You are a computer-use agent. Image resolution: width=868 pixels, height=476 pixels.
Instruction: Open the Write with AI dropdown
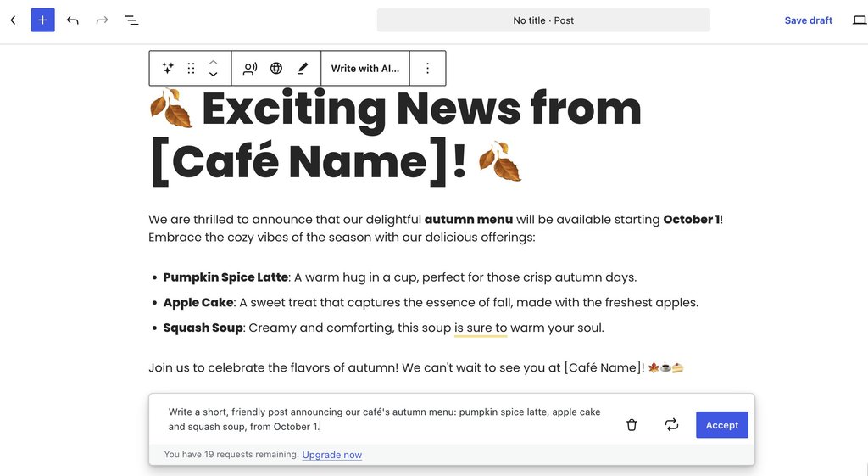pos(364,68)
